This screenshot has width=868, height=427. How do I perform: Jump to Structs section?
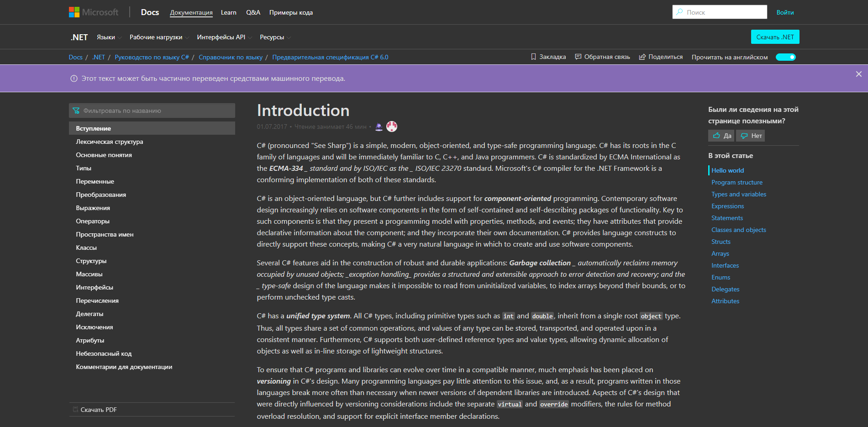(721, 242)
